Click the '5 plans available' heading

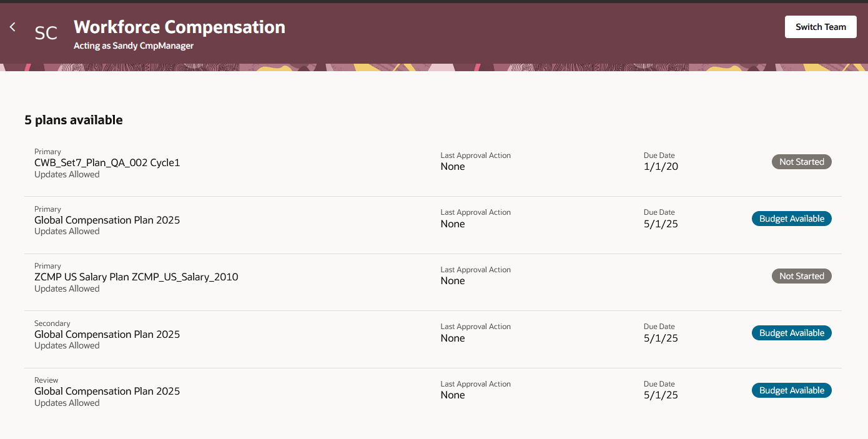tap(74, 120)
